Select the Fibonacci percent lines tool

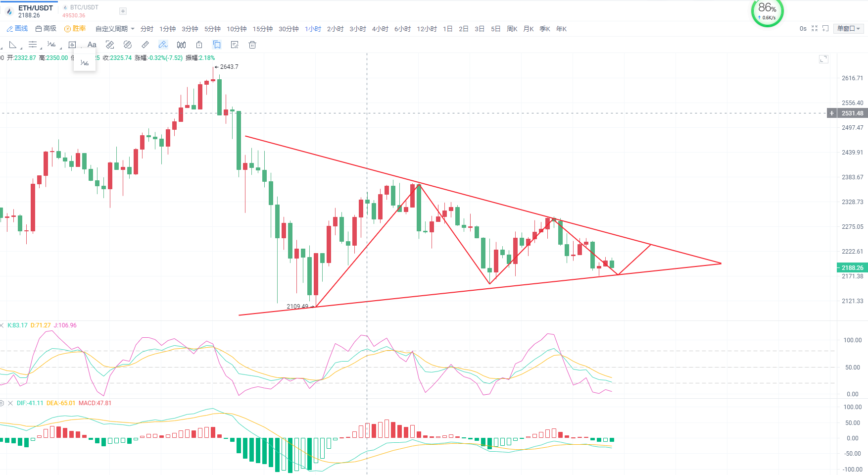click(51, 45)
